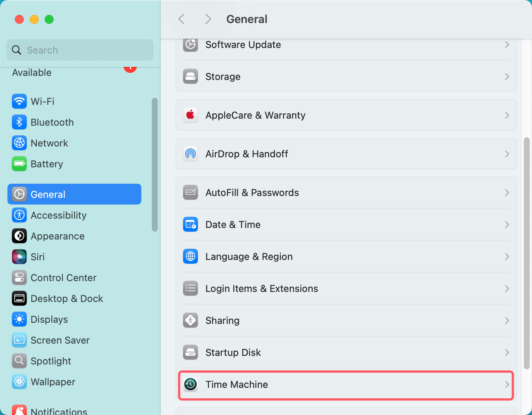Click inside the Search field
Viewport: 532px width, 415px height.
point(80,50)
